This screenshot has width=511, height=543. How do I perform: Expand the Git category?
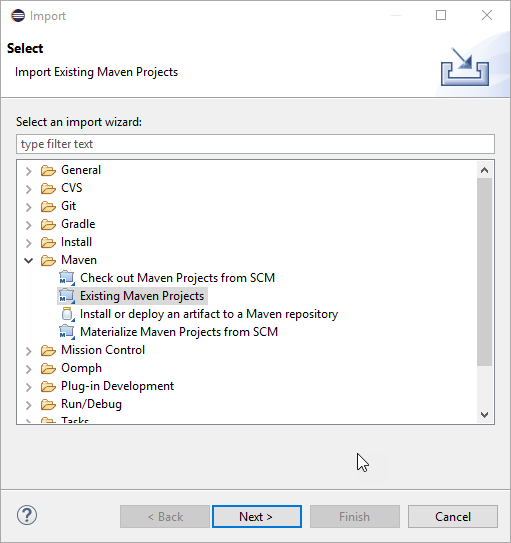29,206
